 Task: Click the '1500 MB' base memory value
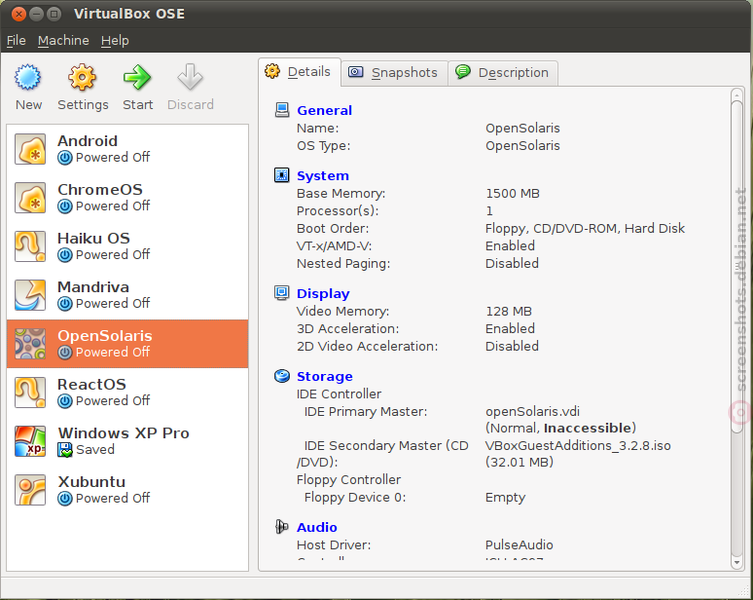tap(512, 194)
